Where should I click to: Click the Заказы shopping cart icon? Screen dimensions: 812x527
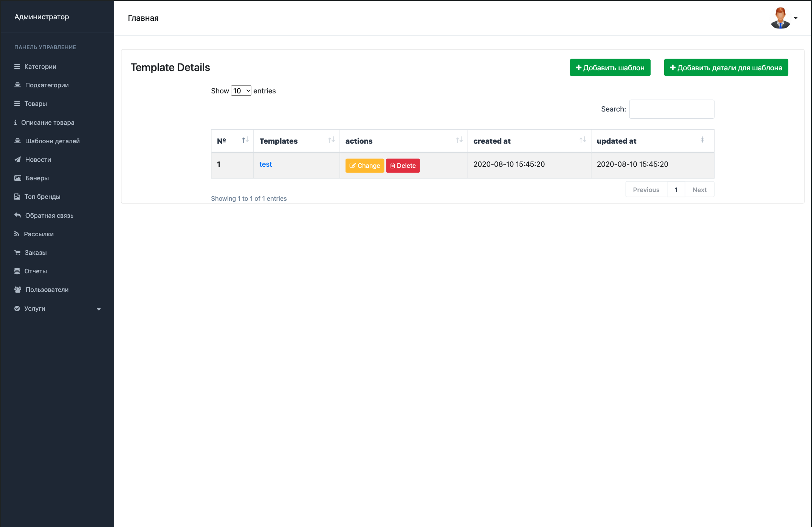tap(17, 253)
